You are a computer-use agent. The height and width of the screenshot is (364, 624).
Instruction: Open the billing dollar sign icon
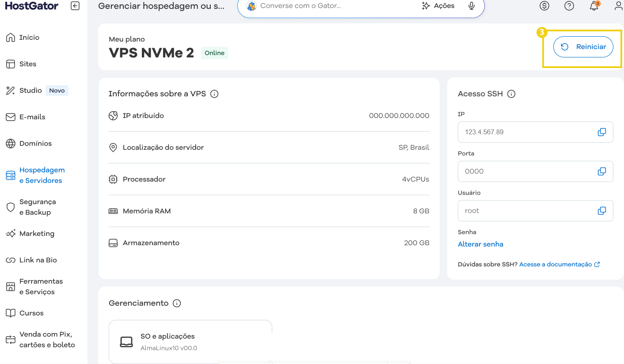point(544,6)
